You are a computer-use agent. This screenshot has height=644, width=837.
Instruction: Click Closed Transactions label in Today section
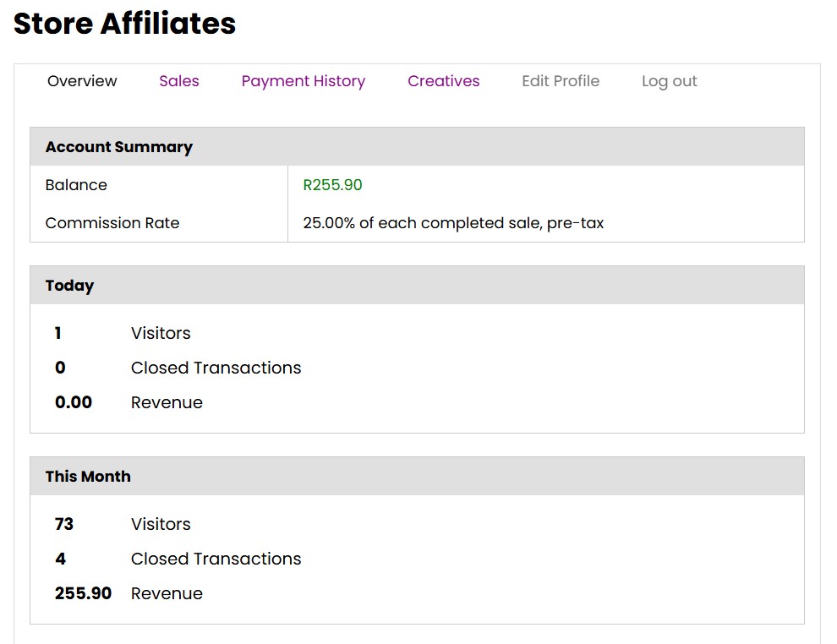[x=216, y=368]
